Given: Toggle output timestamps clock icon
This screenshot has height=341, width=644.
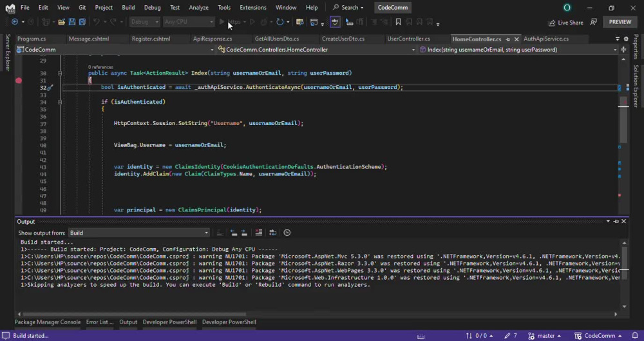Looking at the screenshot, I should click(287, 233).
